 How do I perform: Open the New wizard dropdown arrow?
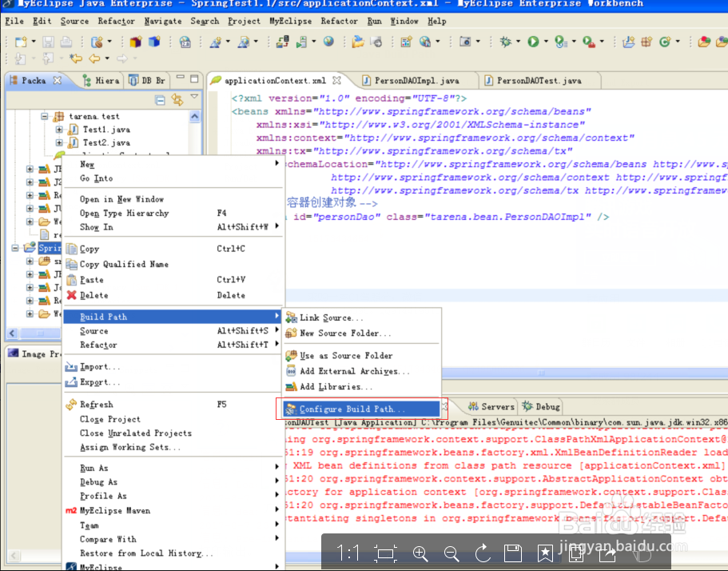pyautogui.click(x=32, y=40)
